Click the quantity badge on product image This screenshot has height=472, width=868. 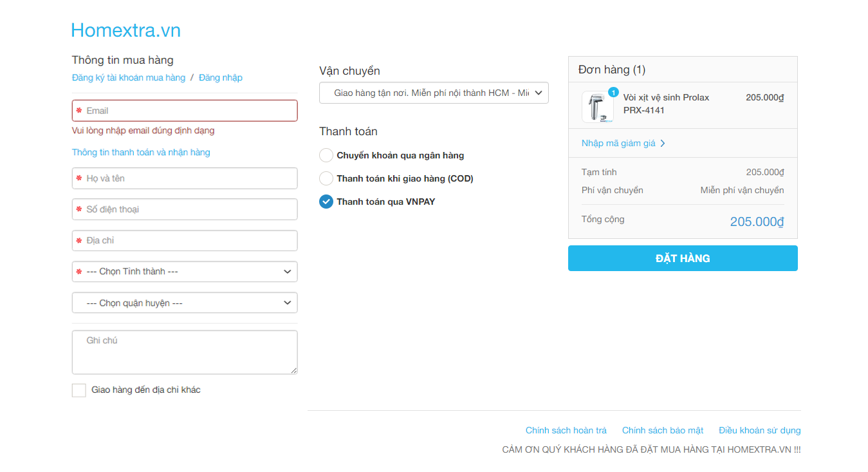613,93
